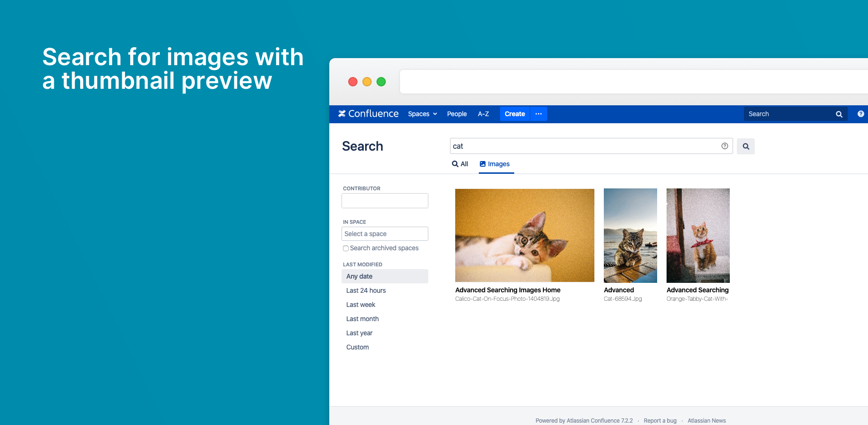The image size is (868, 425).
Task: Click the search syntax help icon in the query field
Action: [x=725, y=146]
